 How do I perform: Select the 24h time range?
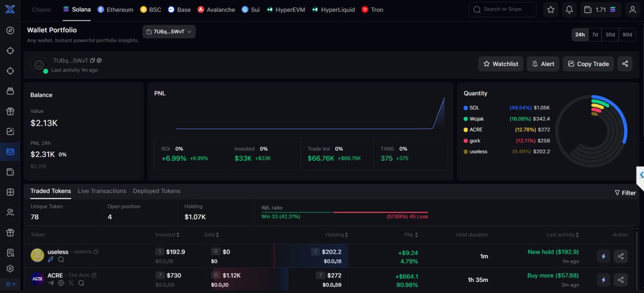pos(580,34)
